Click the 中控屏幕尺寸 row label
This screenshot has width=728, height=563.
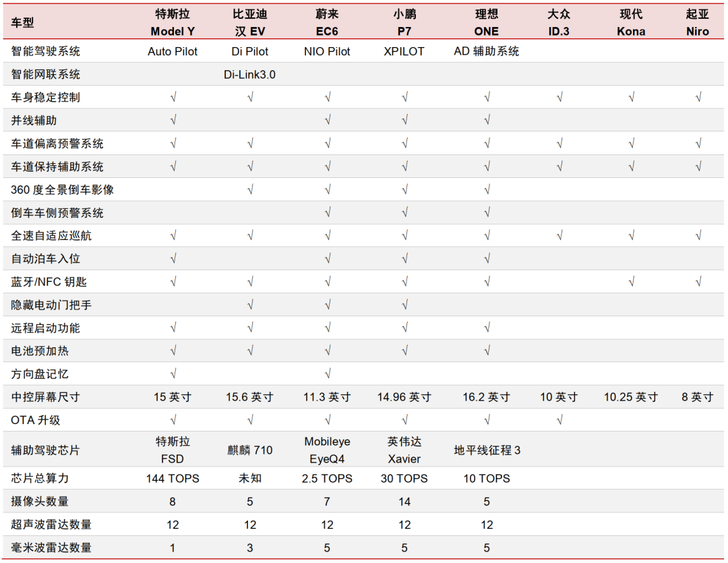[46, 397]
